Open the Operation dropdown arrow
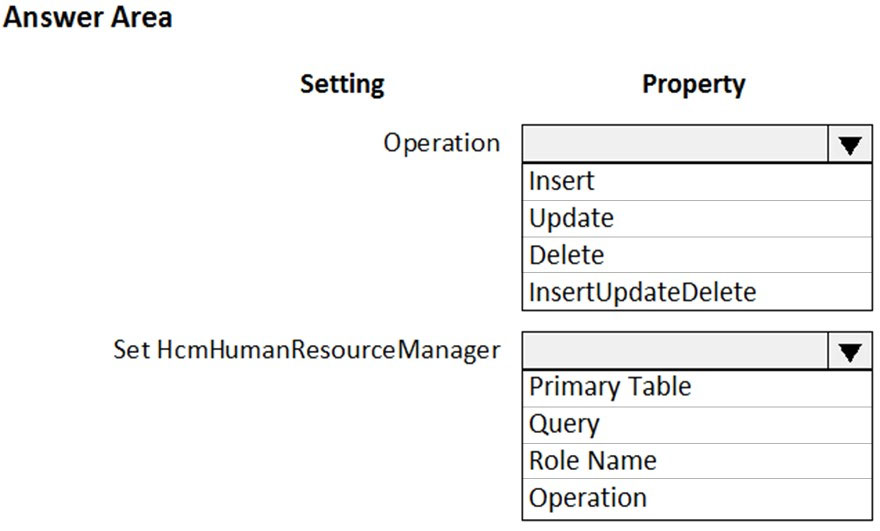 click(850, 144)
